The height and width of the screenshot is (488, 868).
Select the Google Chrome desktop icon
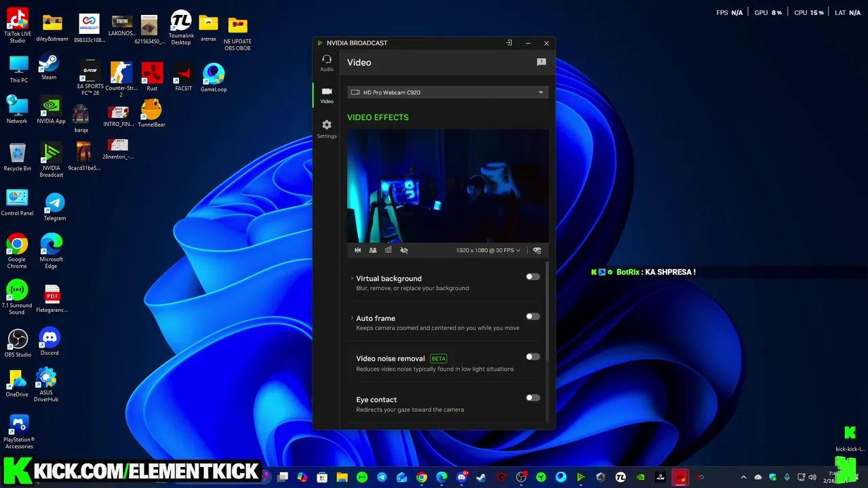pos(17,251)
